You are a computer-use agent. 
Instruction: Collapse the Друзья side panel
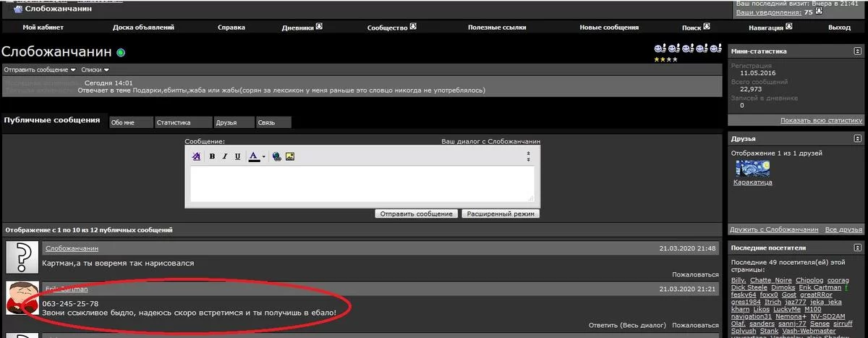pyautogui.click(x=856, y=138)
